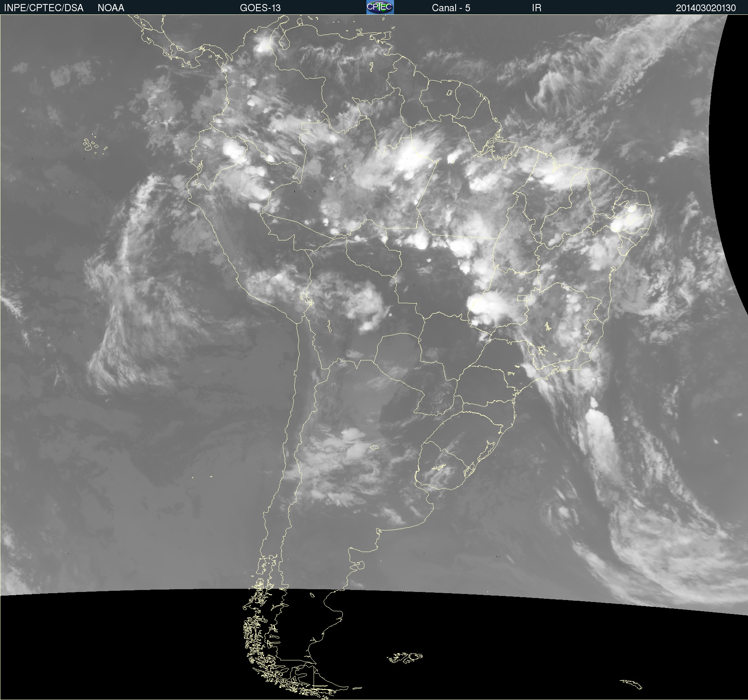Click the CPTEC logo in header
748x700 pixels.
tap(380, 7)
